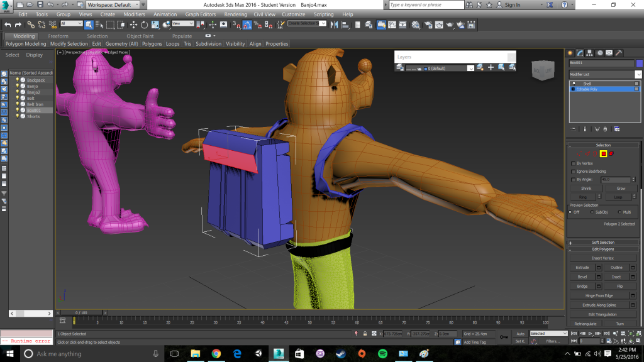Click the Box001 object color swatch

(x=639, y=63)
